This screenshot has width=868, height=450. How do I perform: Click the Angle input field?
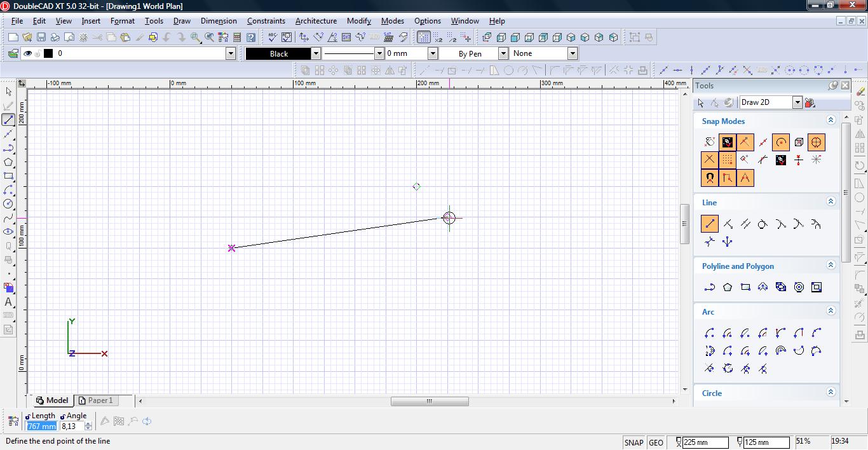[71, 426]
